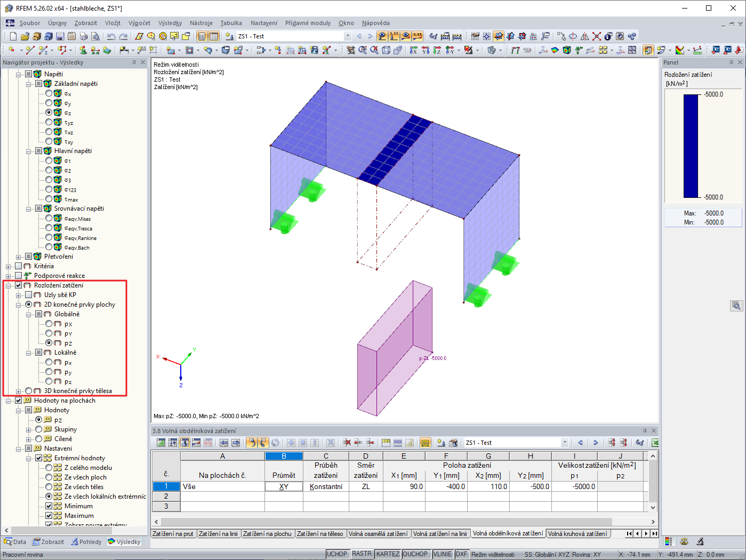Undo the last action
Screen dimensions: 746x560
(x=111, y=36)
